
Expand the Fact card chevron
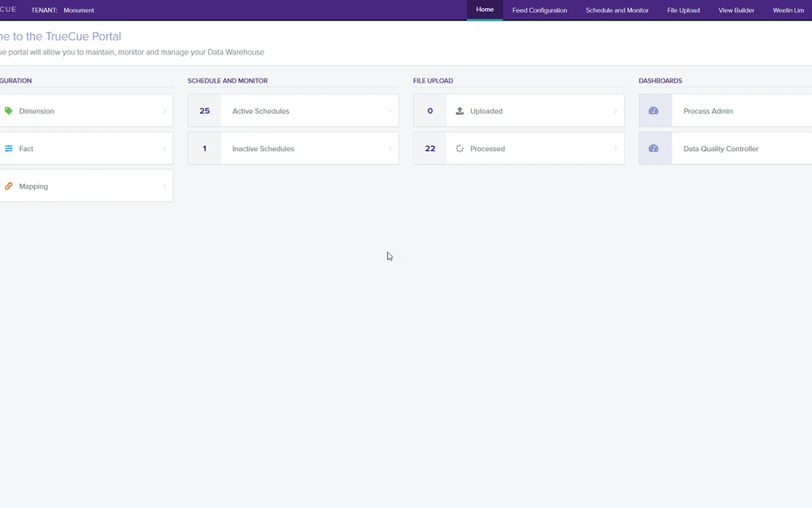coord(164,149)
